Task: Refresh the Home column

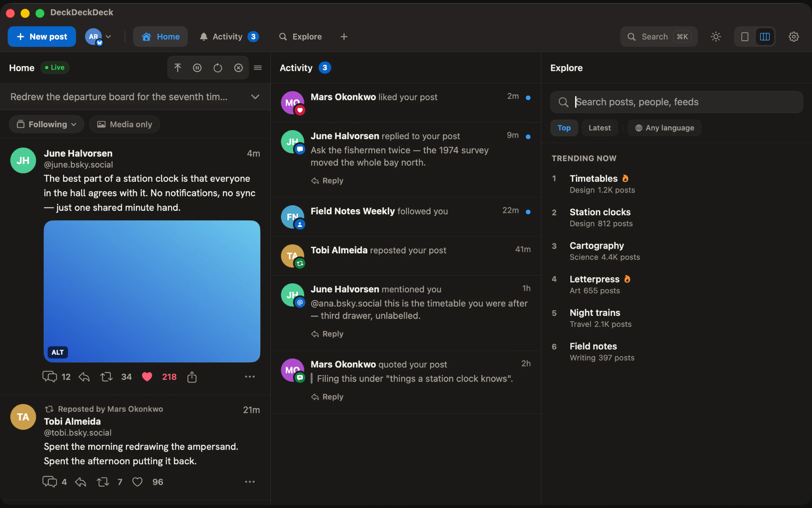Action: 218,68
